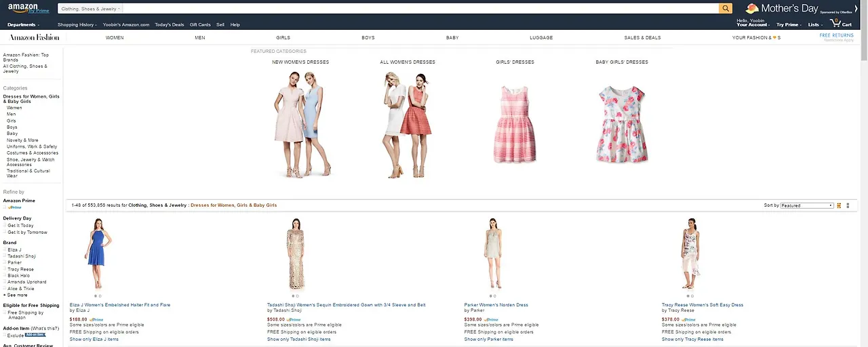Screen dimensions: 868x347
Task: Open Eliza J Women's Embelished Halter link
Action: (120, 305)
